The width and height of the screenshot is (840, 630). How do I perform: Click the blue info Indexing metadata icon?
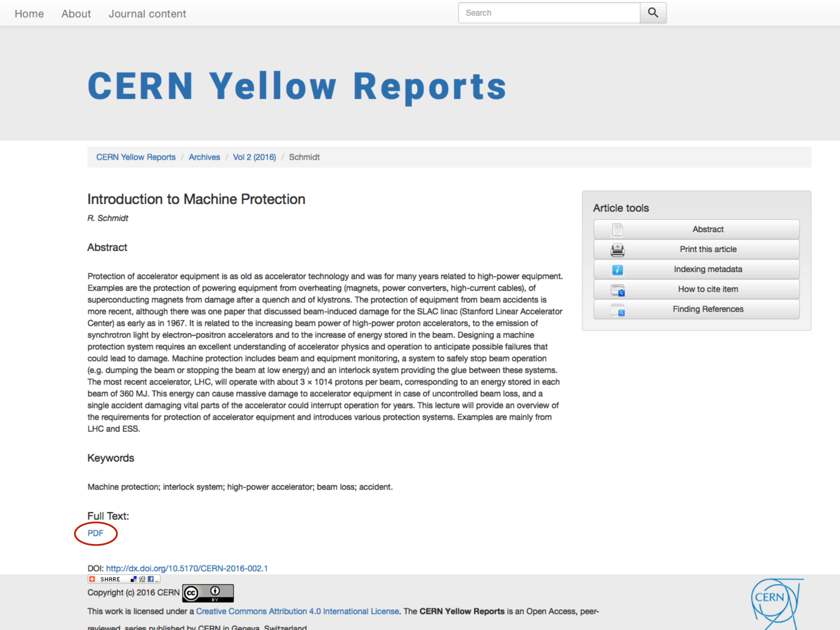click(618, 270)
